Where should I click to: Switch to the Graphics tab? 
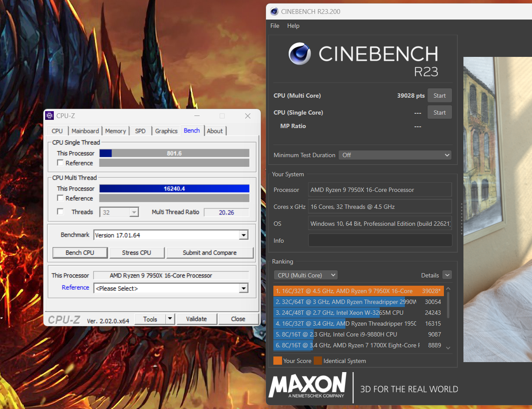pyautogui.click(x=166, y=131)
